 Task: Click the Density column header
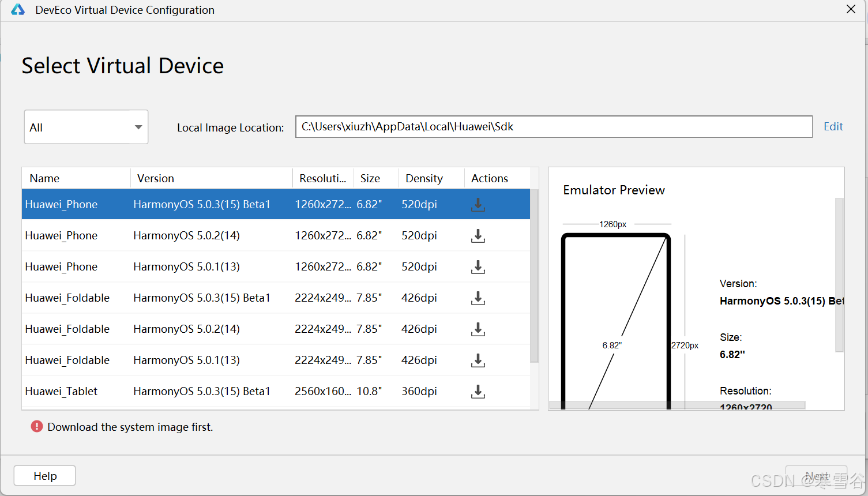[431, 178]
